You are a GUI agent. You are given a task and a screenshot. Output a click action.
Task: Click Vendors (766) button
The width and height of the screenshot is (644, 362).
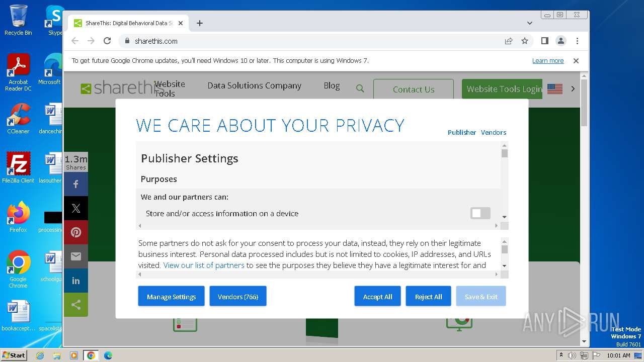click(x=238, y=296)
